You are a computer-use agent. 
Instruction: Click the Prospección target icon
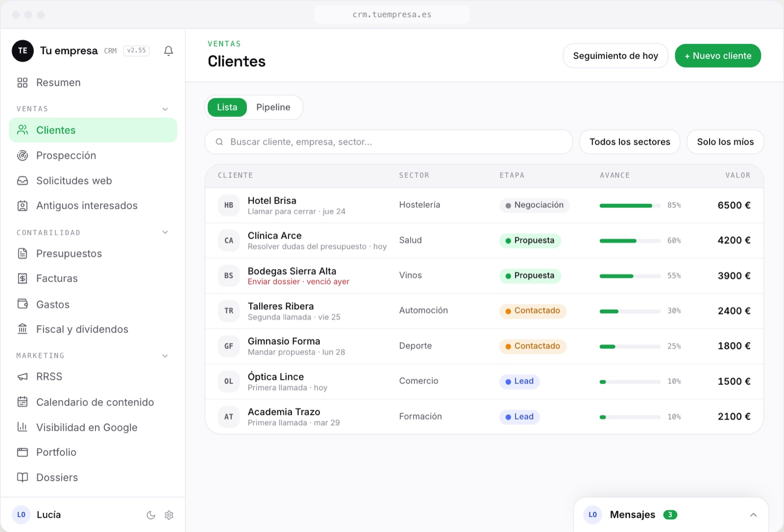coord(23,156)
